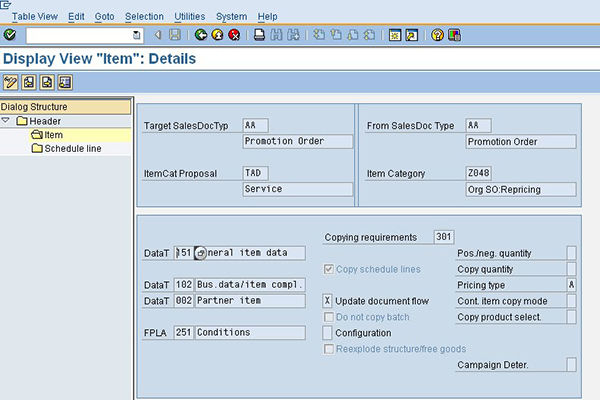600x400 pixels.
Task: Click the Cont. item copy mode field
Action: 571,301
